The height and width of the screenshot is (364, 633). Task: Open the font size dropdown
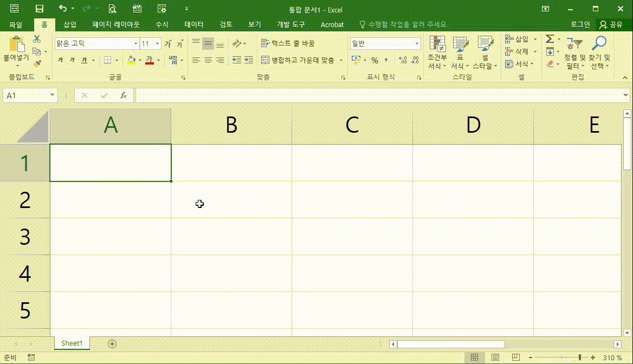158,43
